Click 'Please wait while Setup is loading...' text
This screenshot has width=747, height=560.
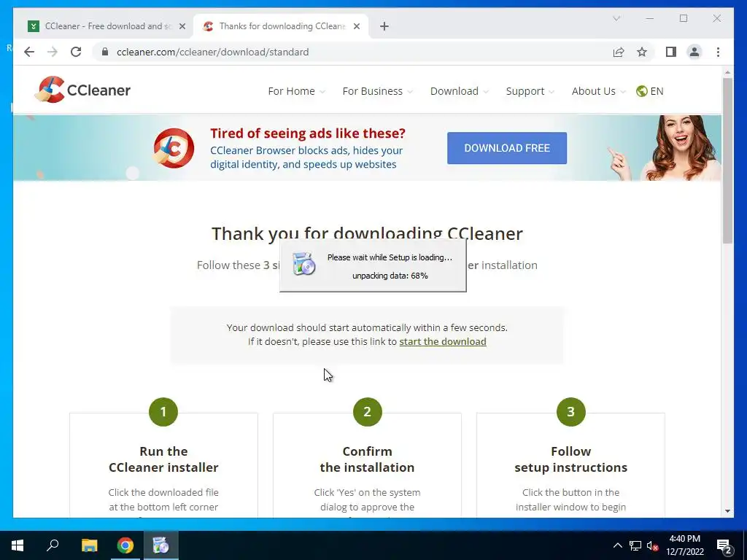(390, 257)
